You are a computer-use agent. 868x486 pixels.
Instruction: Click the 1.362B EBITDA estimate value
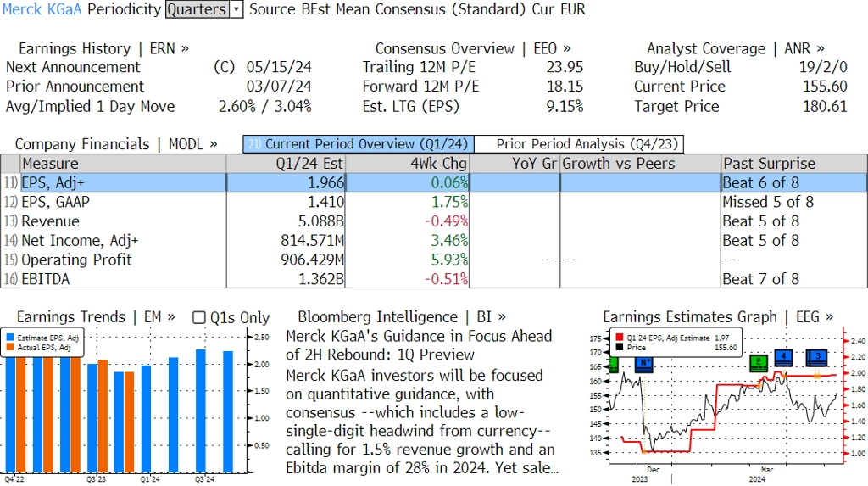click(x=321, y=279)
